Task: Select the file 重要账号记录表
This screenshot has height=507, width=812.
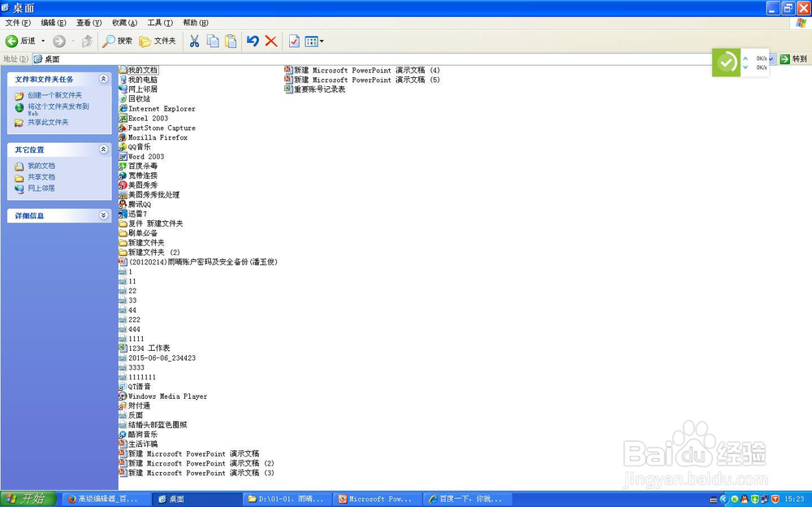Action: click(x=315, y=89)
